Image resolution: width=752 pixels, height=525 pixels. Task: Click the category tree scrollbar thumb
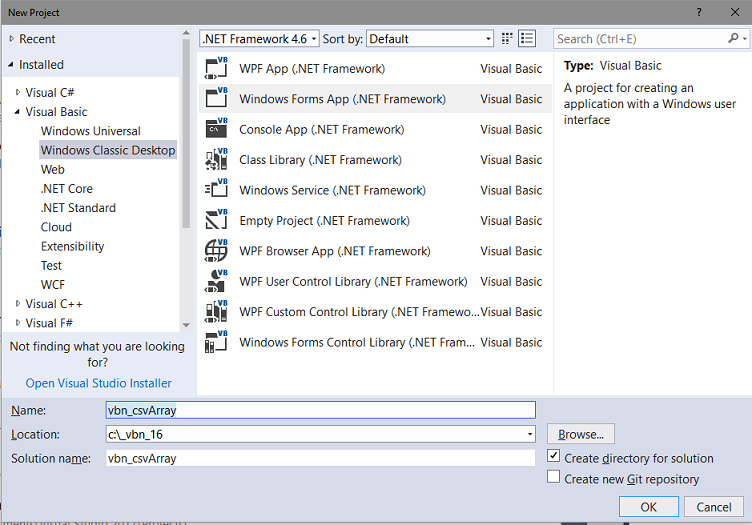click(186, 133)
